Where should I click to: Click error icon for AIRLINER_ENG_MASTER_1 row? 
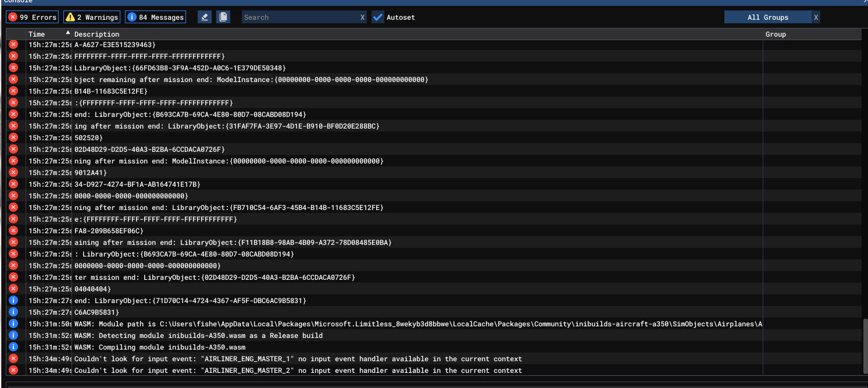tap(13, 359)
